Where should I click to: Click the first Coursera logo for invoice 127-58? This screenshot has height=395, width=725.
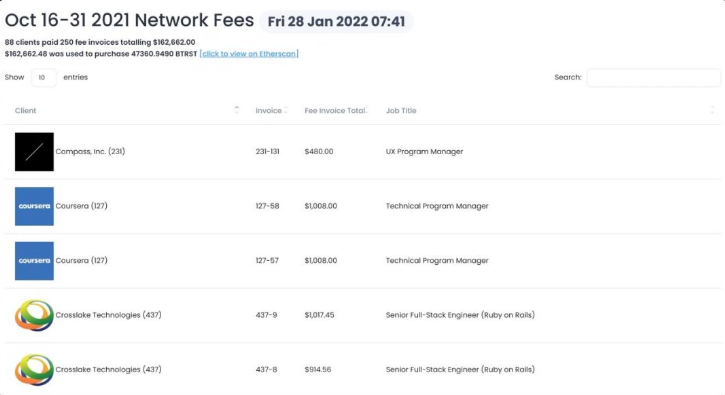point(34,206)
